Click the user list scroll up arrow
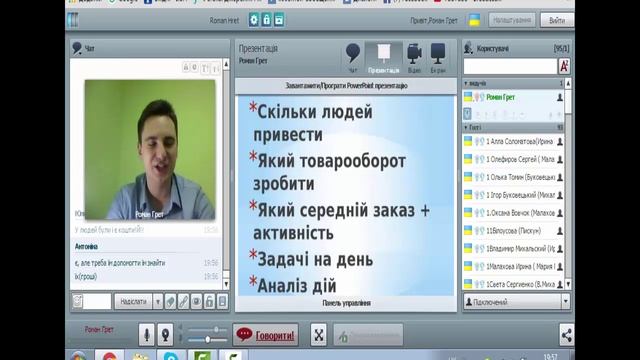This screenshot has height=360, width=640. 568,84
